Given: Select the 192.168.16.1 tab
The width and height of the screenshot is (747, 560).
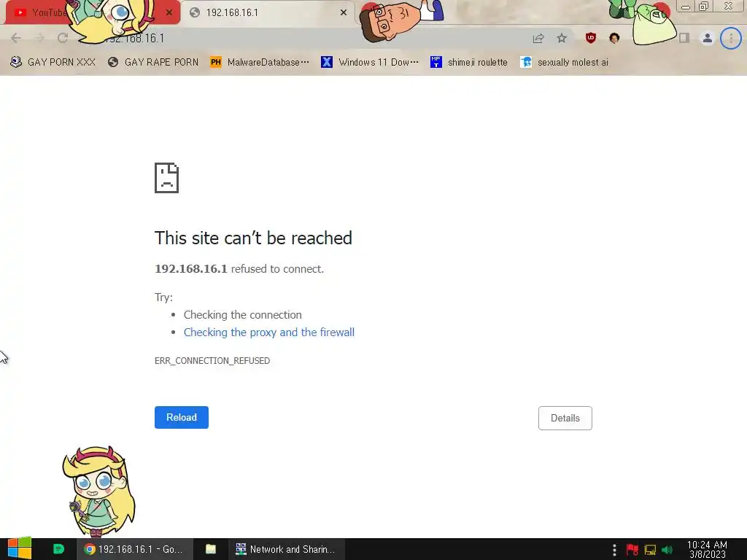Looking at the screenshot, I should click(268, 12).
